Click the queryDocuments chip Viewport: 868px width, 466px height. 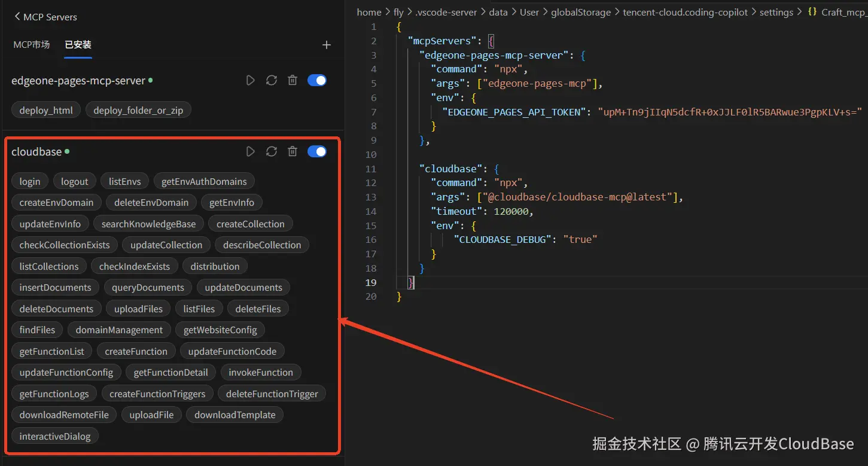pos(148,287)
